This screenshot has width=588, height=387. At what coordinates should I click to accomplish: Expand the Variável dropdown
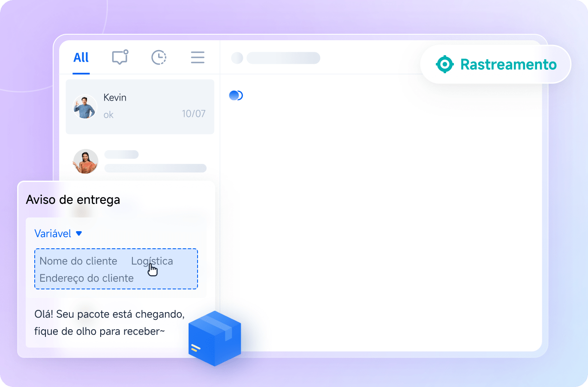coord(53,234)
